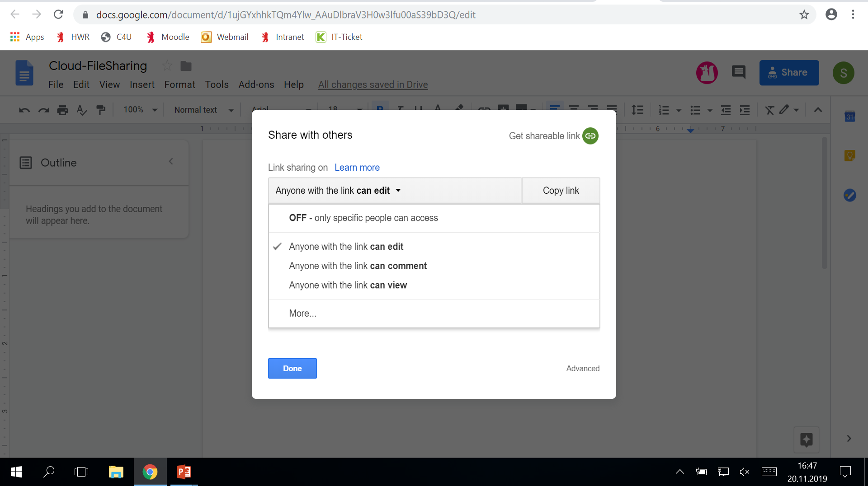Open the zoom 100% dropdown

[140, 110]
